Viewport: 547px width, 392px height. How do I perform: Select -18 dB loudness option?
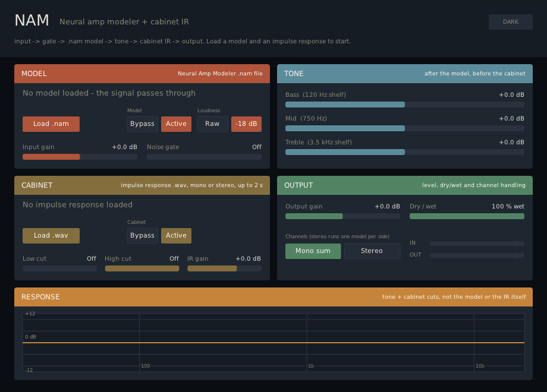pyautogui.click(x=246, y=124)
